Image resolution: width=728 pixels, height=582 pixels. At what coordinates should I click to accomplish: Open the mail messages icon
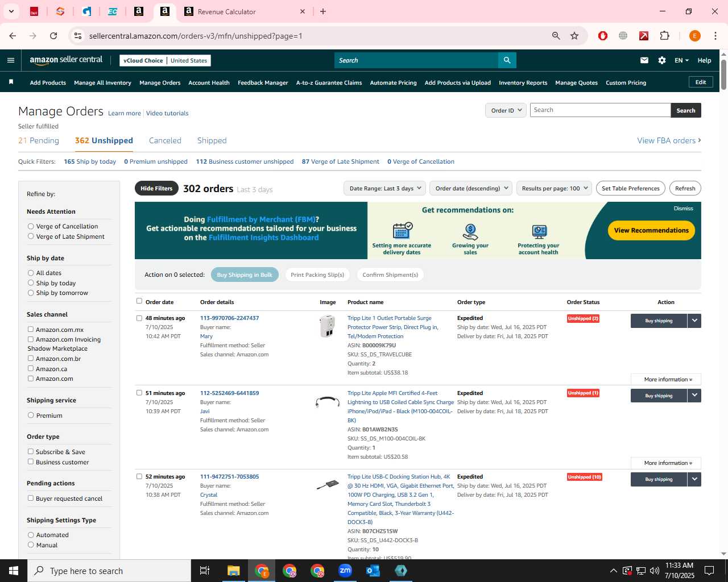click(x=644, y=60)
